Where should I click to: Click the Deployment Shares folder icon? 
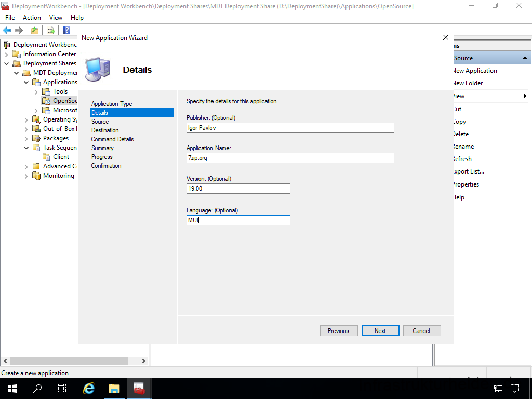[16, 63]
